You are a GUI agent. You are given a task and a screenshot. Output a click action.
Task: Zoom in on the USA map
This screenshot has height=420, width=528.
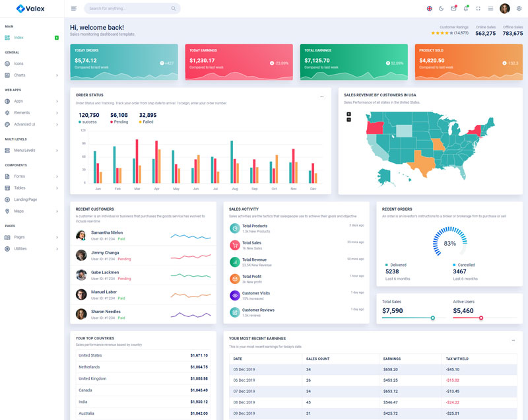click(348, 114)
